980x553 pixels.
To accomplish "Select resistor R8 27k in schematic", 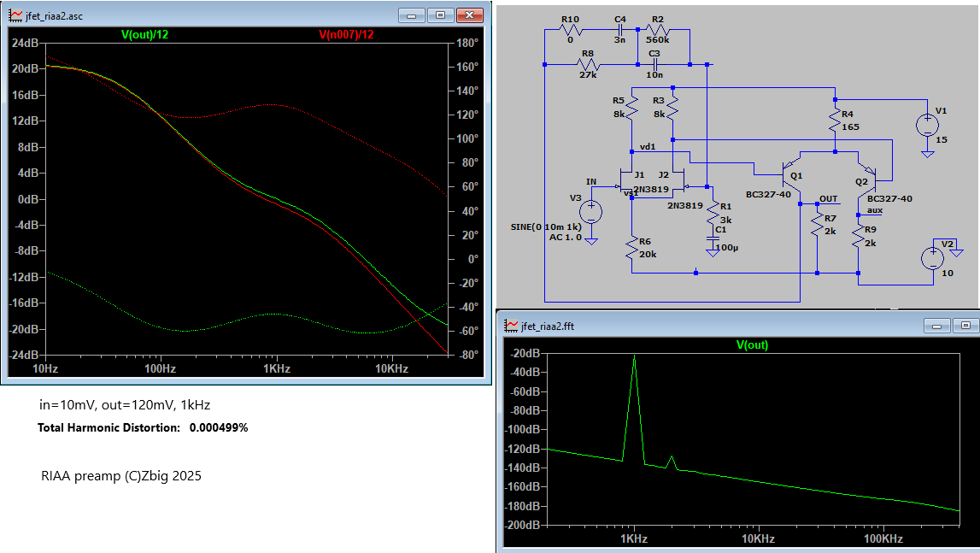I will [x=588, y=64].
